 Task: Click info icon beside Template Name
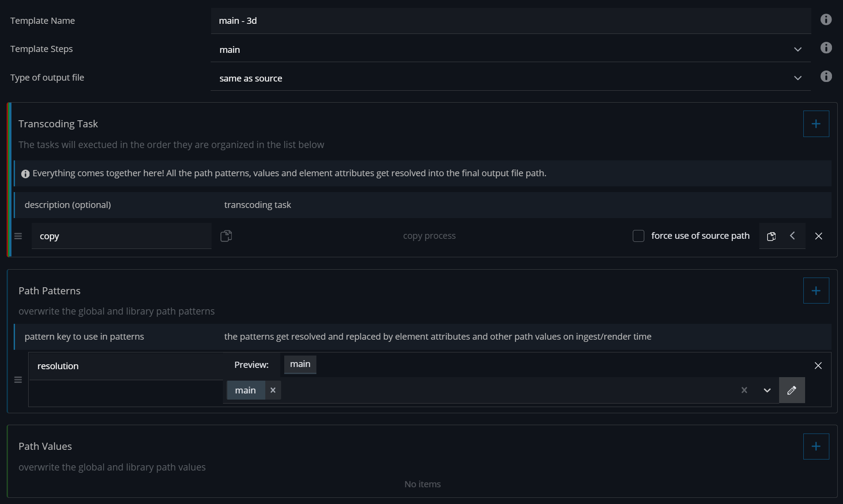point(826,20)
